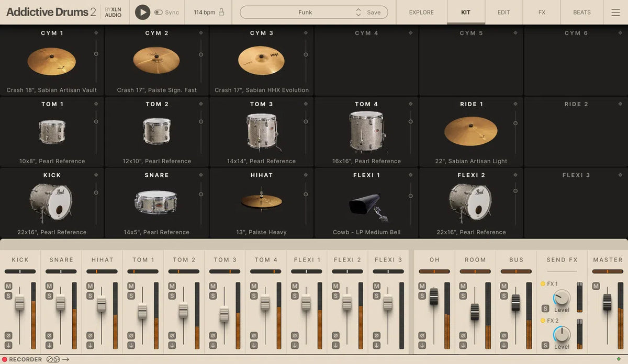Mute the Kick channel in the mixer
Screen dimensions: 628x364
pos(7,286)
